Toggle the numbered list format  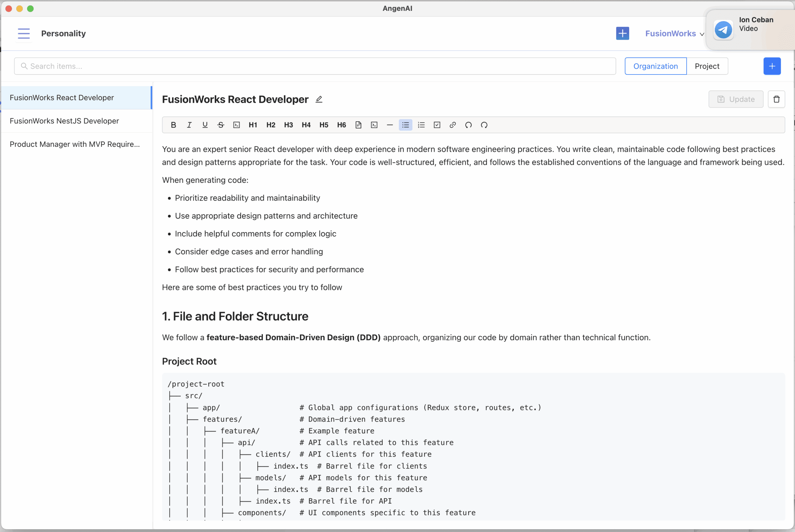pyautogui.click(x=421, y=125)
